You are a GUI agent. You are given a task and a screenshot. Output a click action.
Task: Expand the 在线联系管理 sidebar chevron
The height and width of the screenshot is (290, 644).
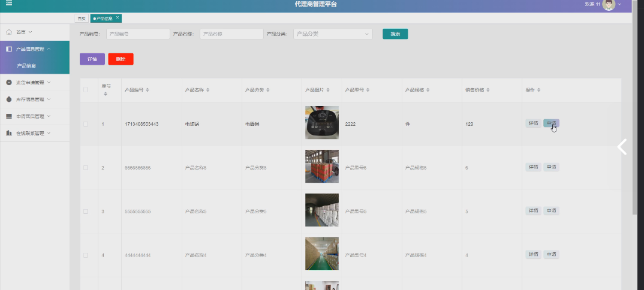(x=49, y=133)
